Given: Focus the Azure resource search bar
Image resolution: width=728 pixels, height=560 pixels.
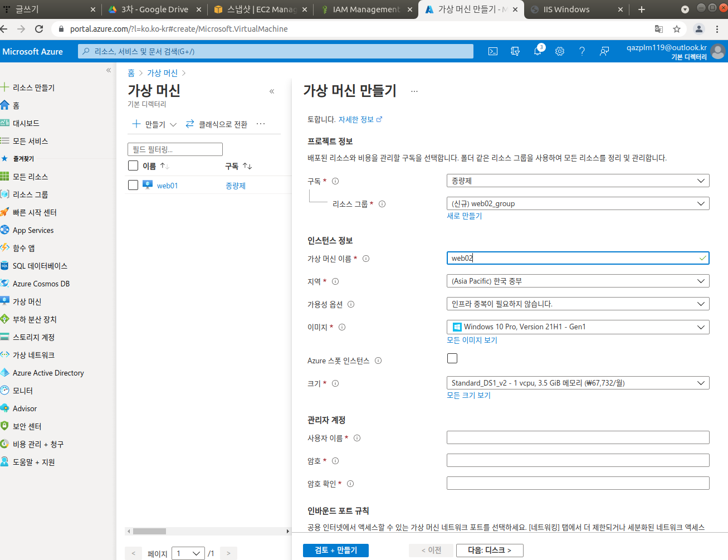Looking at the screenshot, I should (x=276, y=51).
